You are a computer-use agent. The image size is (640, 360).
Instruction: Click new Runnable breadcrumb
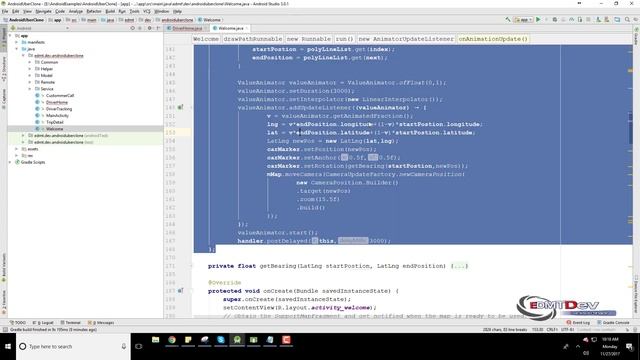tap(309, 39)
